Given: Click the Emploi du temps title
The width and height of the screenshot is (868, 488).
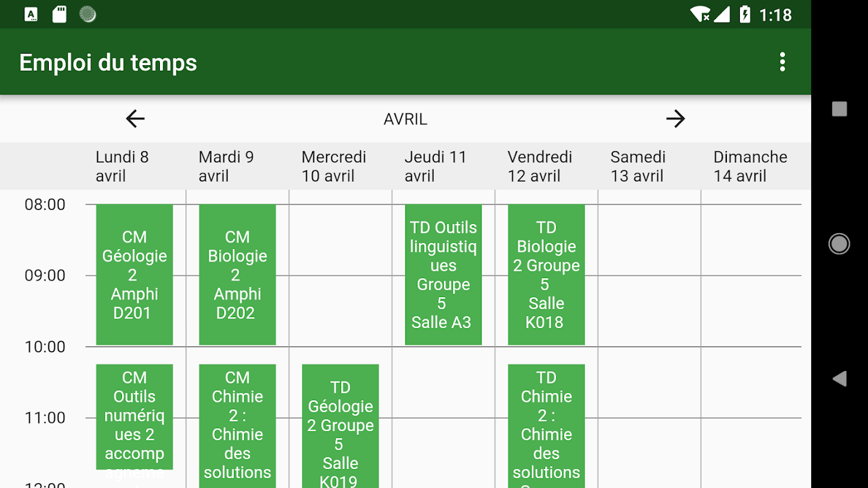Looking at the screenshot, I should coord(108,62).
